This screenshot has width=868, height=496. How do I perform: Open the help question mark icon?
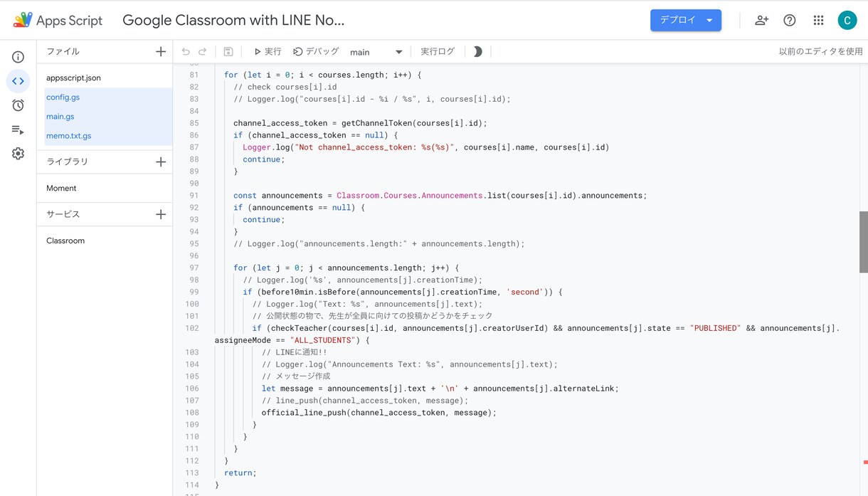point(790,20)
